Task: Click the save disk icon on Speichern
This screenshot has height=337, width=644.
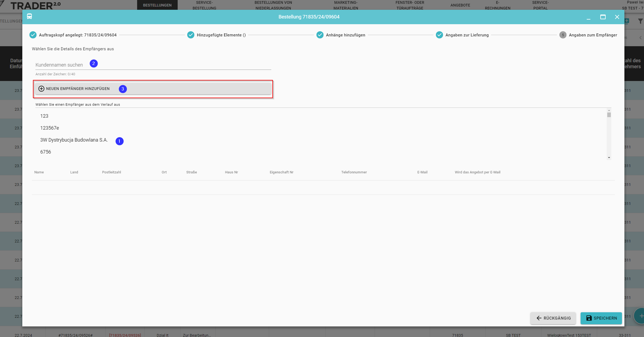Action: coord(589,318)
